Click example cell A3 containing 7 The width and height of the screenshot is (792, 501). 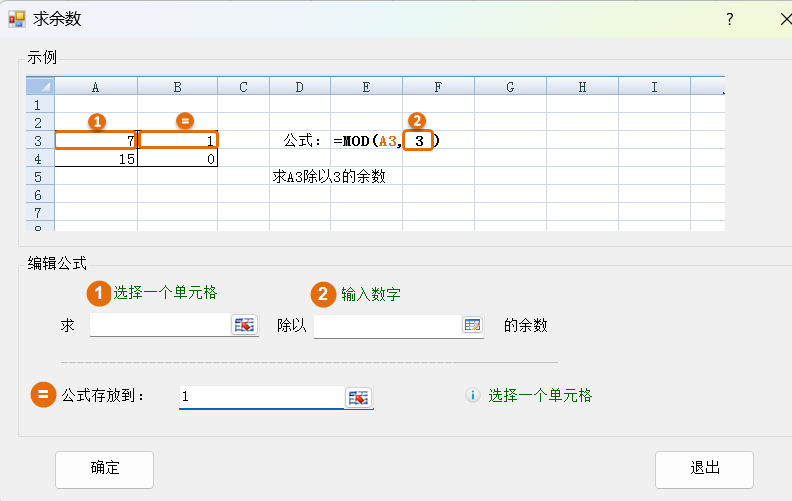96,141
